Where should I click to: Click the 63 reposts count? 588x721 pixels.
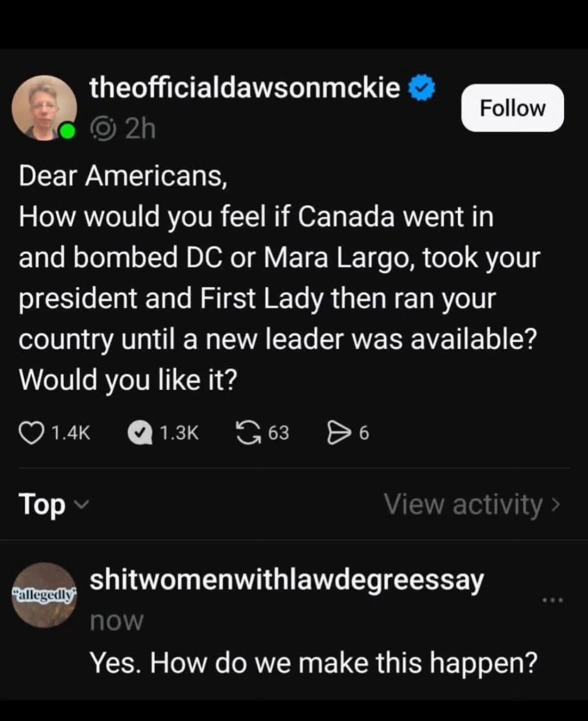(278, 433)
